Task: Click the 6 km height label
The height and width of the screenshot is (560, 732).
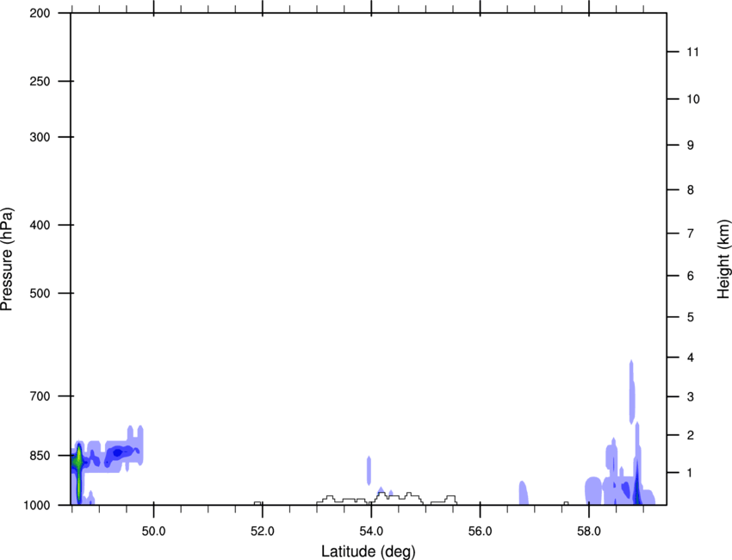Action: point(691,276)
